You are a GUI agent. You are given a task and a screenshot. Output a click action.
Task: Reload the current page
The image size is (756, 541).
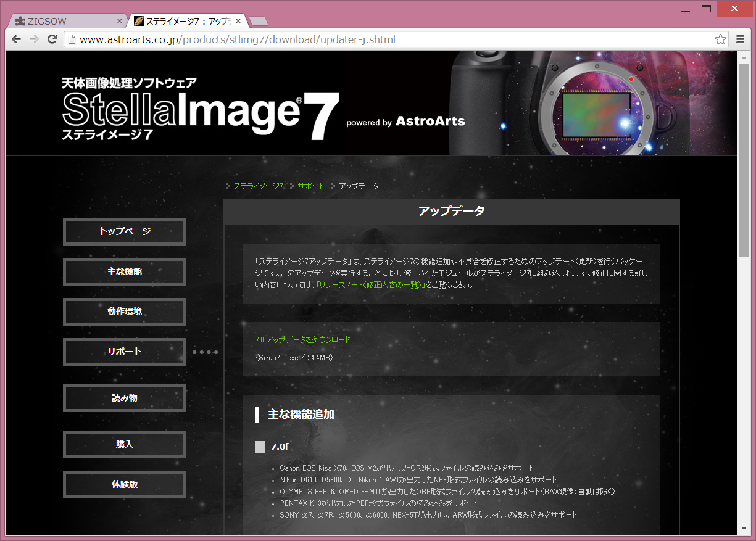pos(52,39)
